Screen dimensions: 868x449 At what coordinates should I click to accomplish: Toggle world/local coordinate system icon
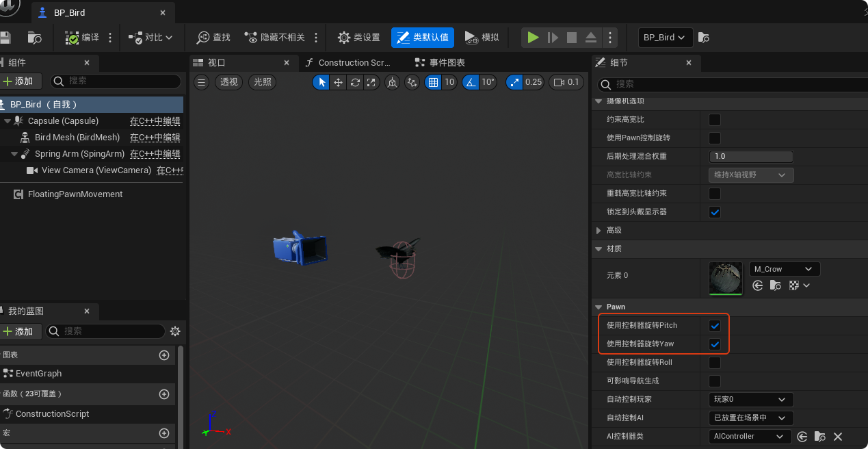(392, 82)
